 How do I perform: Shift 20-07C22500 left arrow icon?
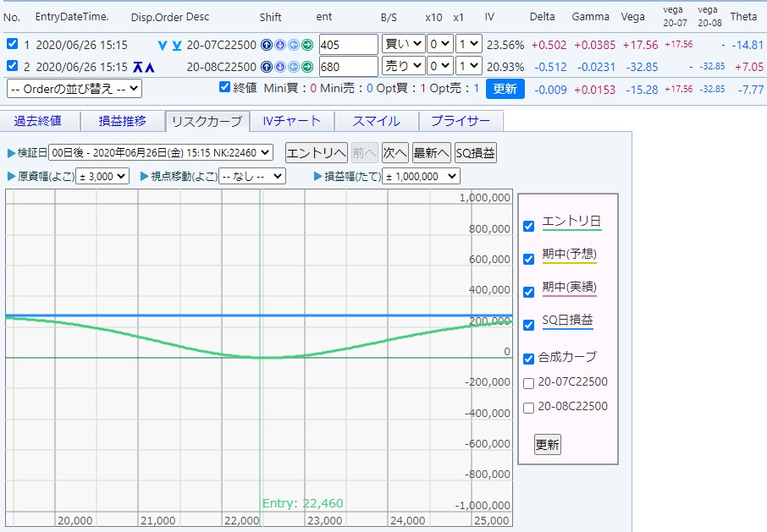(294, 45)
